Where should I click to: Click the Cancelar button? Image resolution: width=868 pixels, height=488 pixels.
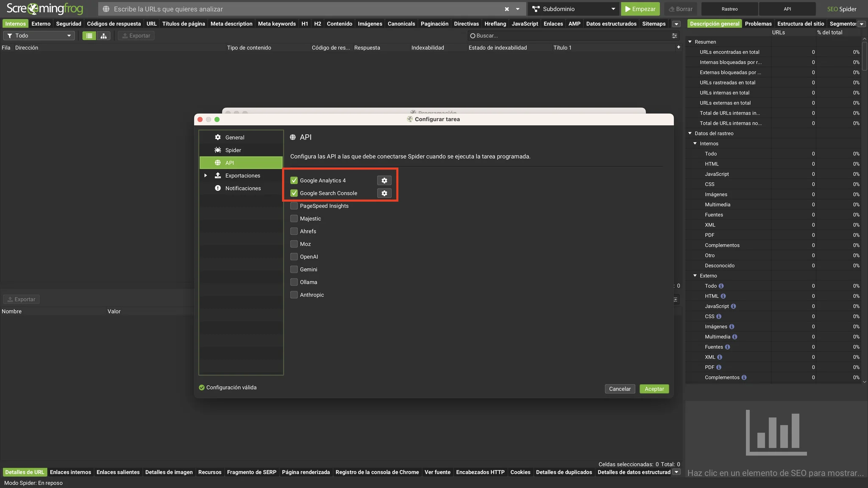point(620,389)
